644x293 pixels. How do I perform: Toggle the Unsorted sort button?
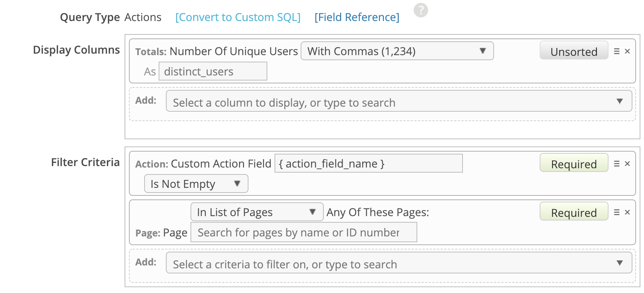click(x=574, y=51)
